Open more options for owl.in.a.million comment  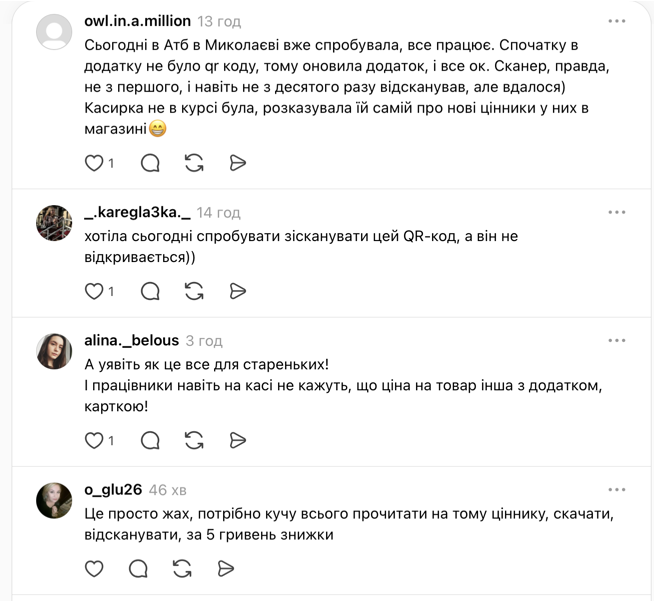pyautogui.click(x=617, y=21)
